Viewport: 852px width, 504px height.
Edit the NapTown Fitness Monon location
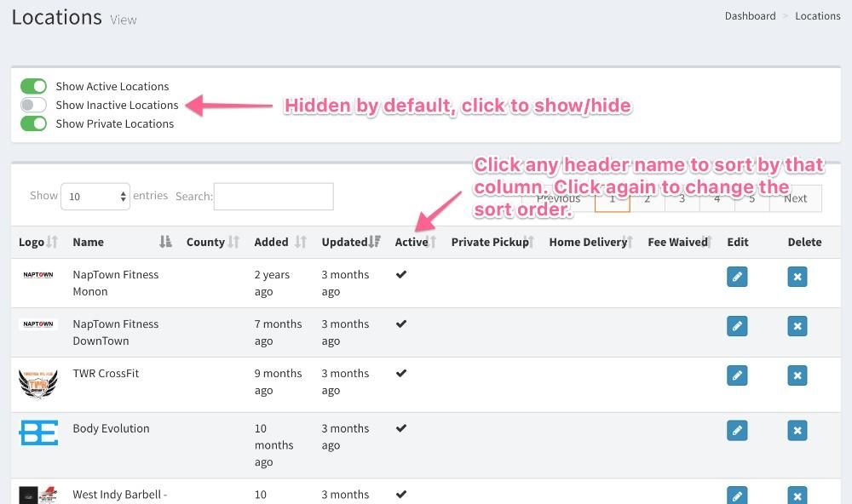737,277
